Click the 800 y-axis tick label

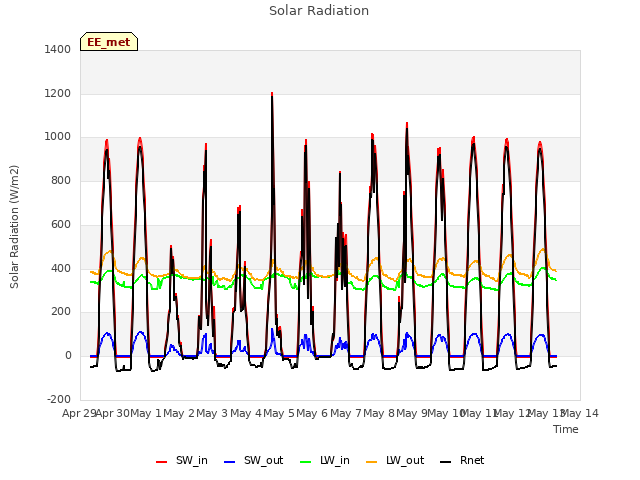click(x=61, y=180)
